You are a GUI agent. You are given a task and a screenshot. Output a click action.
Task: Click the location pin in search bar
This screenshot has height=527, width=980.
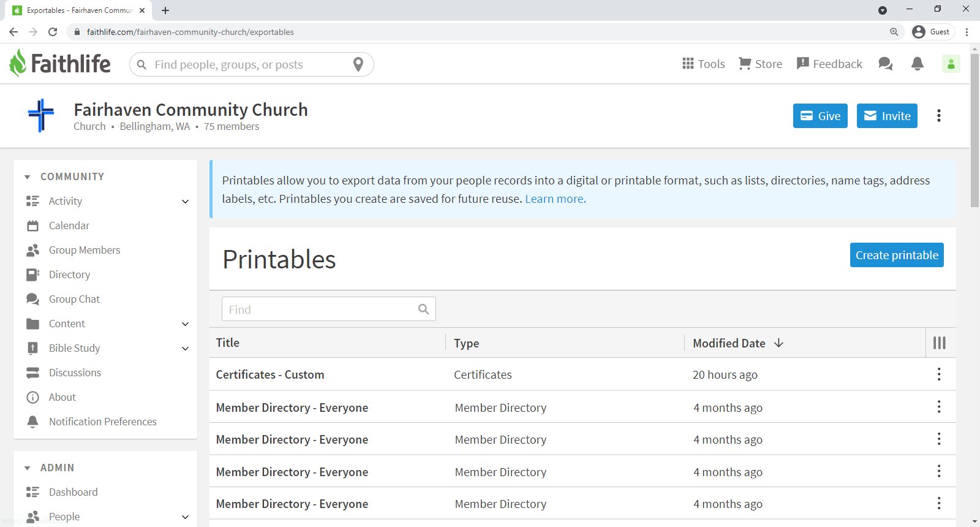point(358,64)
